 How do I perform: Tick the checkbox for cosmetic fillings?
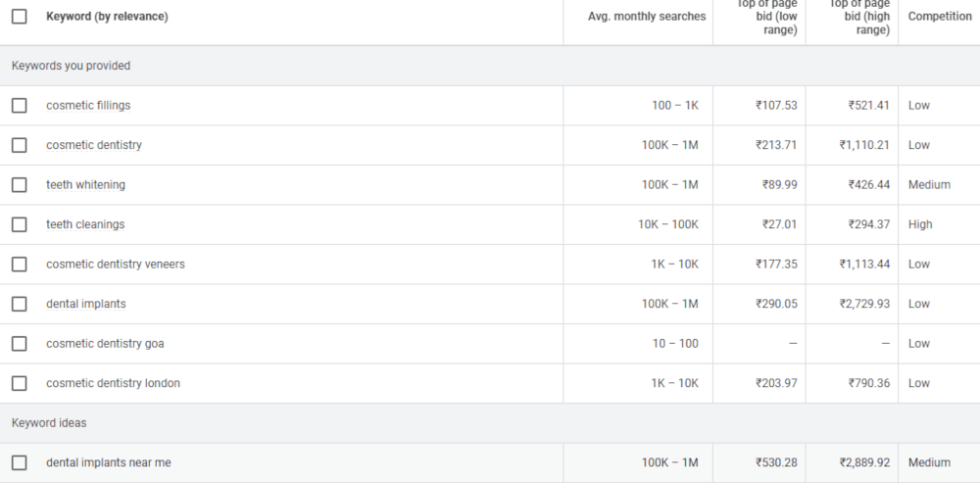coord(19,106)
